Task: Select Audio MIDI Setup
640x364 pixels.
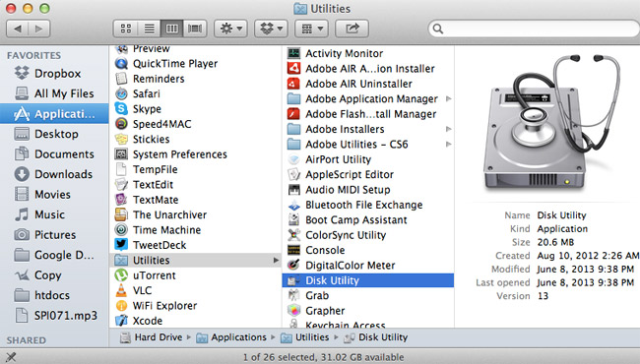Action: coord(368,190)
